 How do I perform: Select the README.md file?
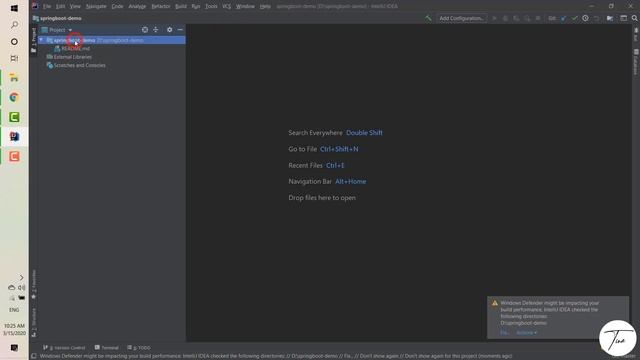72,49
